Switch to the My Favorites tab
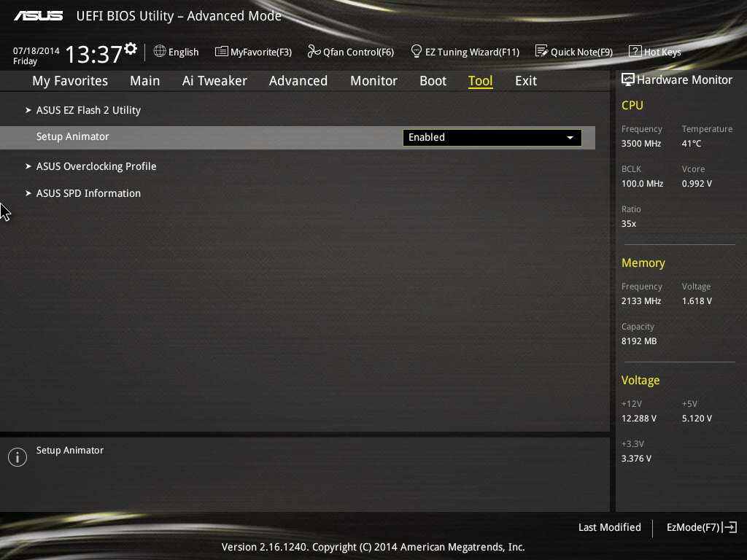The width and height of the screenshot is (747, 560). (70, 81)
